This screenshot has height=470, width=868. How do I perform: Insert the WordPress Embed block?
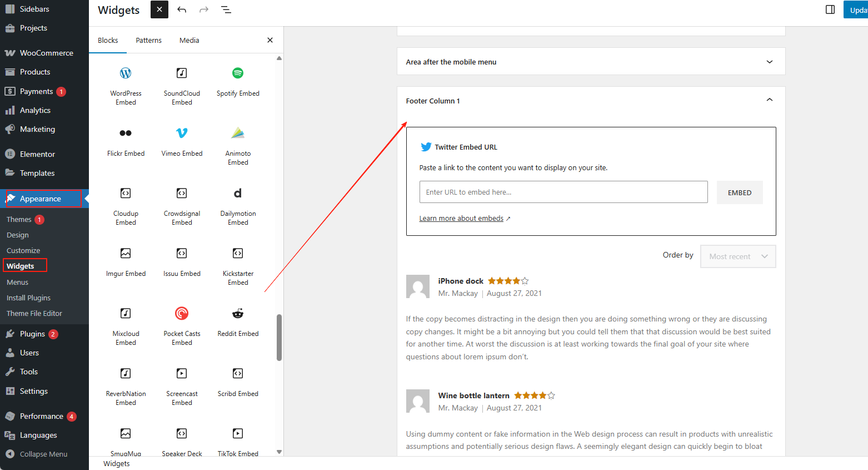pyautogui.click(x=126, y=82)
